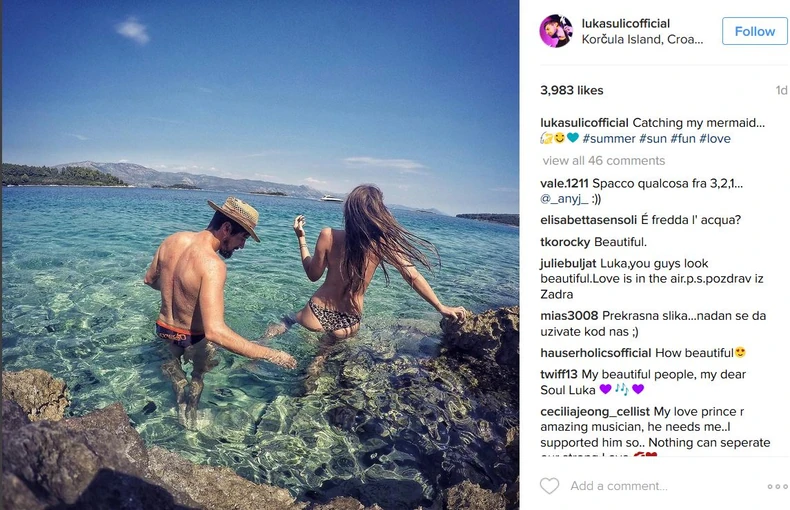This screenshot has width=790, height=510.
Task: Open the #sun hashtag
Action: (653, 139)
